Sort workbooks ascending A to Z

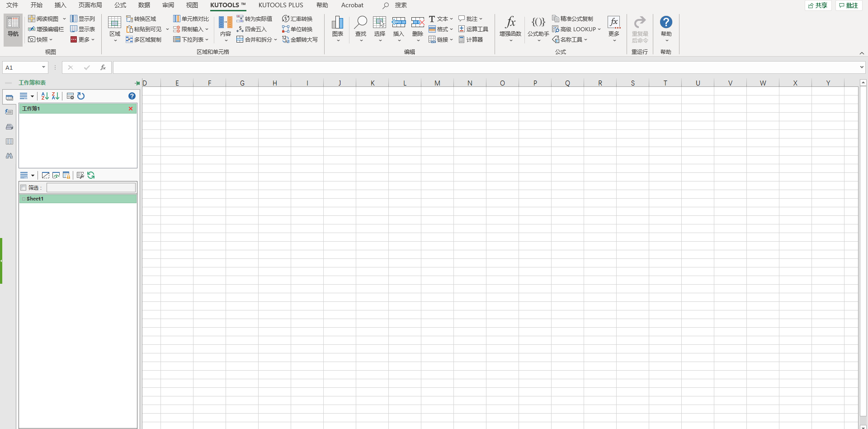pos(45,96)
